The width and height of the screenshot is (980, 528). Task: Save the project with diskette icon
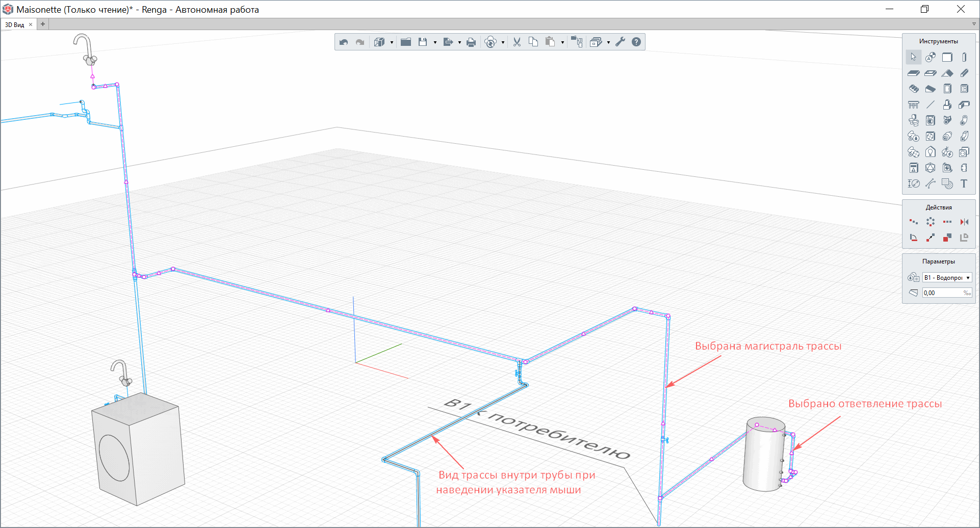[x=423, y=42]
